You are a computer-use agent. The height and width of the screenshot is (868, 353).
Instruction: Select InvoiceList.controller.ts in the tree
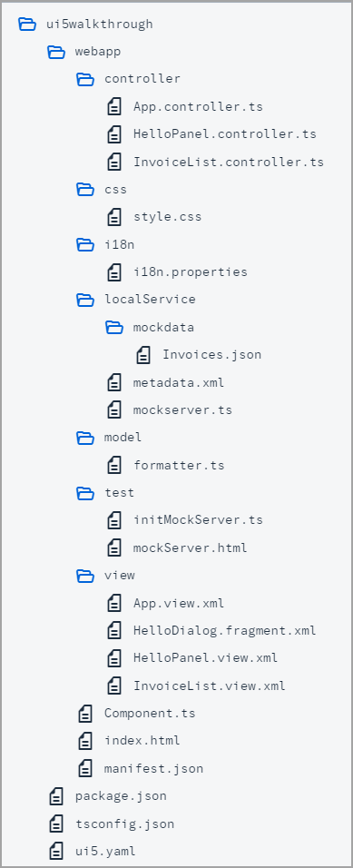pos(229,162)
